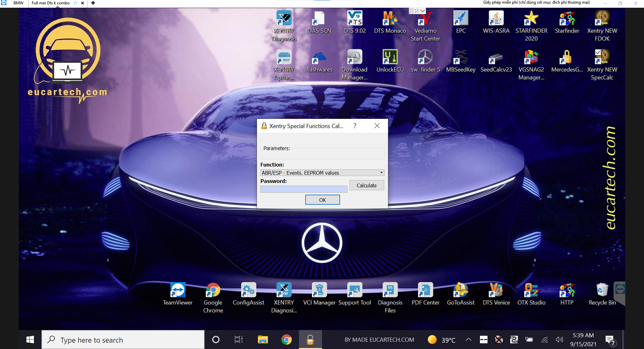Open volume control in tray
The image size is (644, 349).
pos(559,340)
